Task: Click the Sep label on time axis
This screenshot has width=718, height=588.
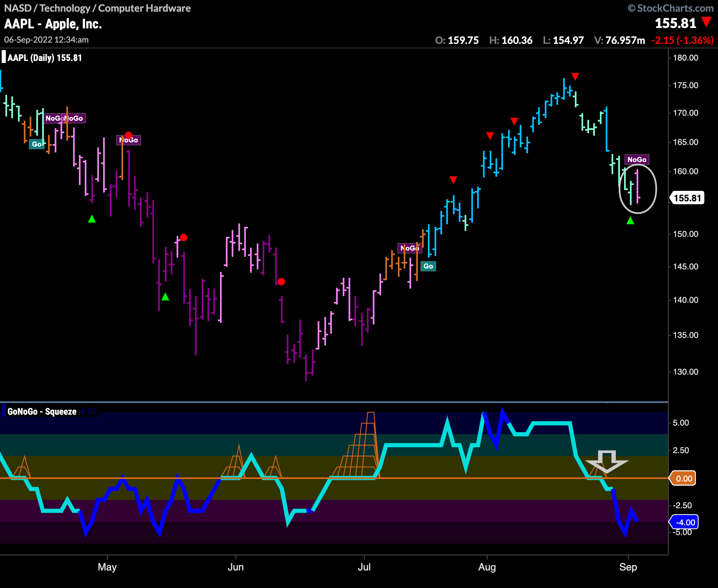Action: click(628, 567)
